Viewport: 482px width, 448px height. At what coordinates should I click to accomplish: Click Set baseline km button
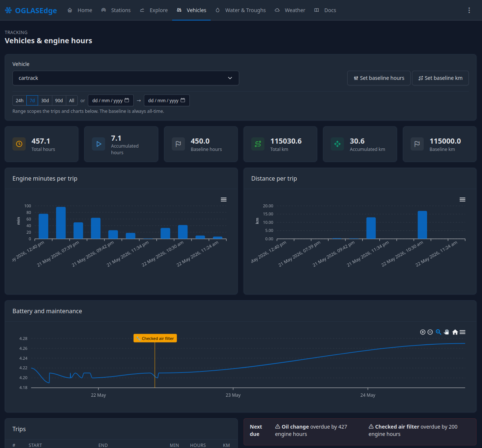(x=440, y=78)
